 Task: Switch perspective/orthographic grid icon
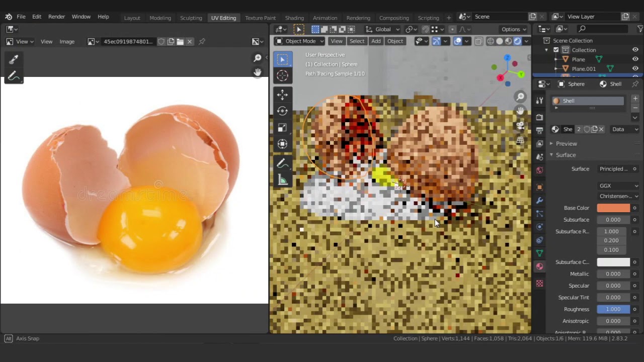click(x=520, y=140)
